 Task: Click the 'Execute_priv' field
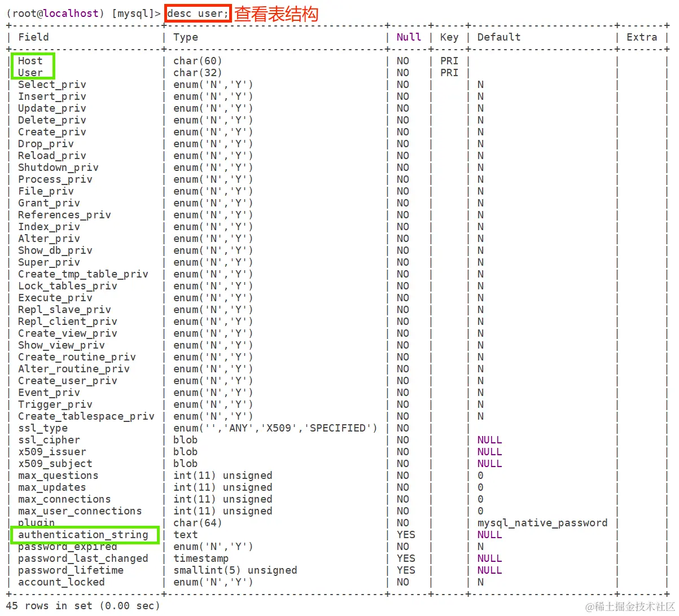tap(55, 298)
